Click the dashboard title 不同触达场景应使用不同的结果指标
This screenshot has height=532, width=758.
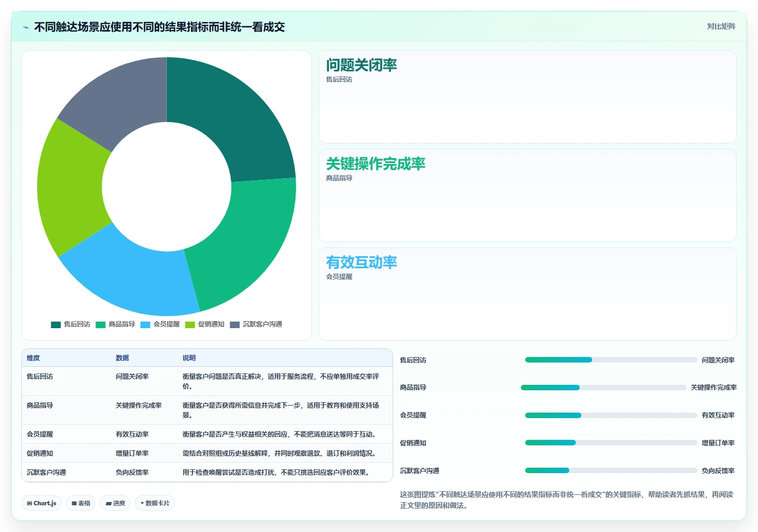pos(159,27)
